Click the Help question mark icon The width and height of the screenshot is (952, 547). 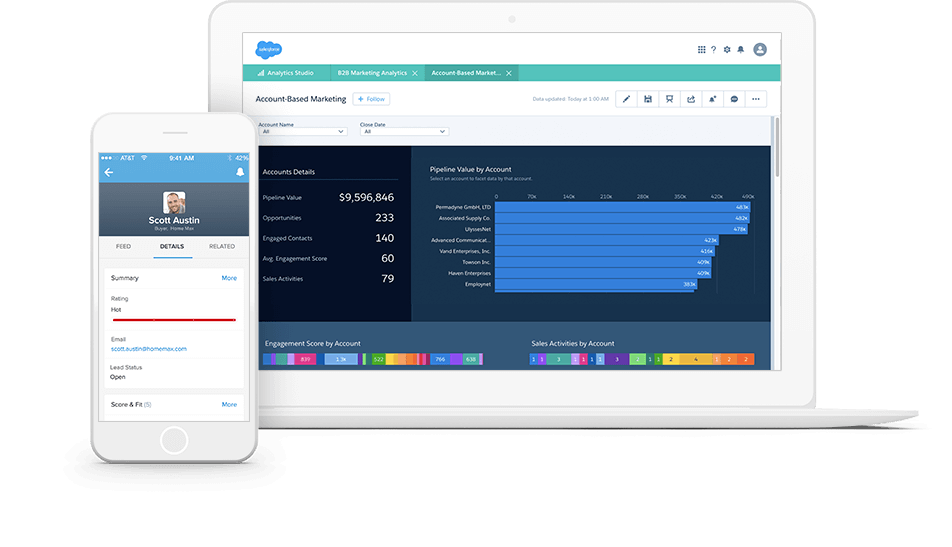tap(713, 49)
